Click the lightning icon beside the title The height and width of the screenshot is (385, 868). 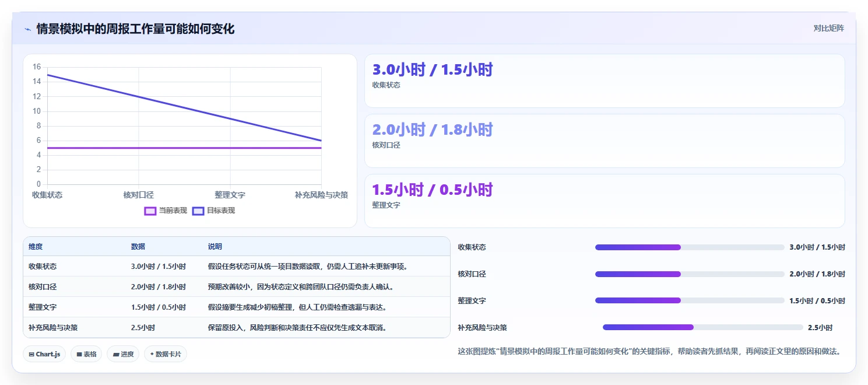[x=27, y=29]
